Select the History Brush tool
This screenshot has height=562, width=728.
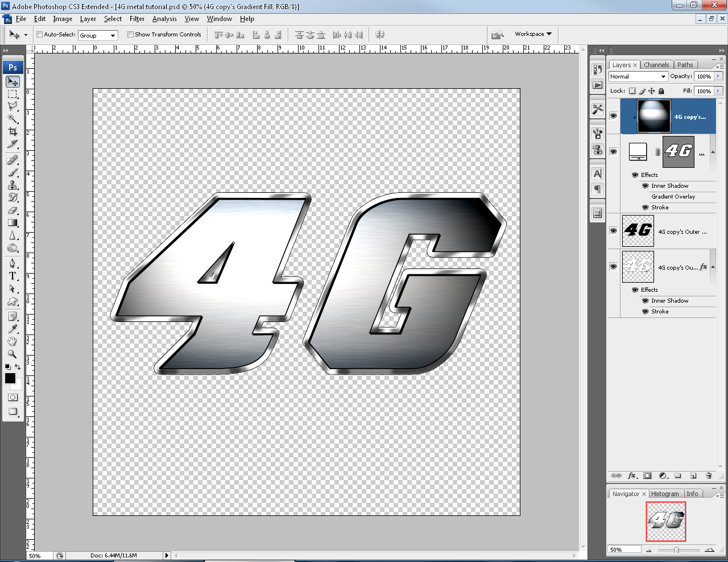coord(13,198)
